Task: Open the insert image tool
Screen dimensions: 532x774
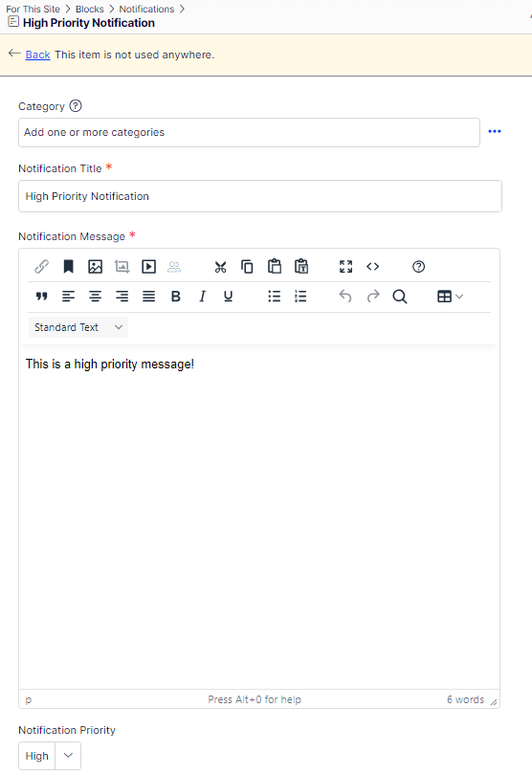Action: click(96, 267)
